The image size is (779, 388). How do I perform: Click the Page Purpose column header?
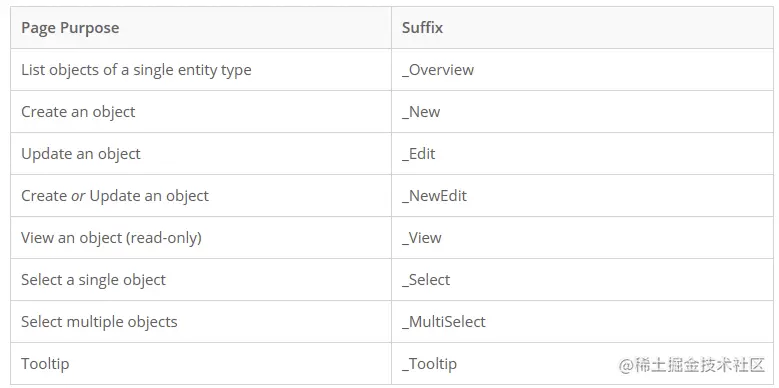point(70,27)
